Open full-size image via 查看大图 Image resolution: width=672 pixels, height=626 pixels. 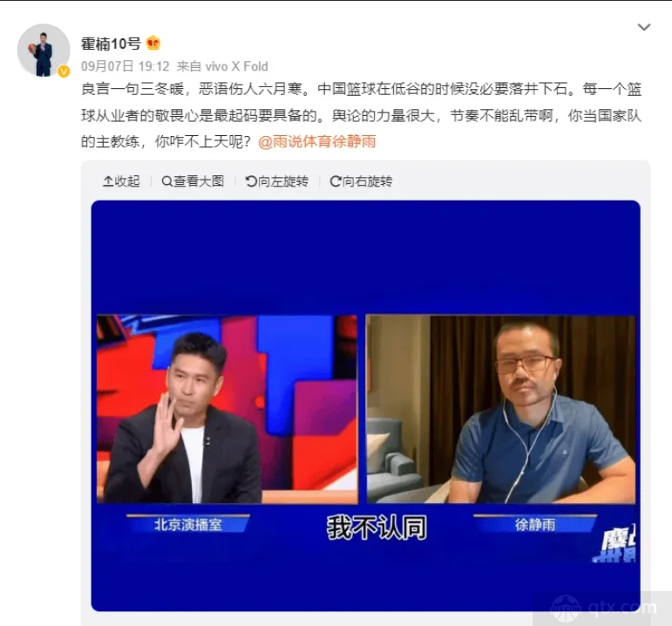point(193,181)
